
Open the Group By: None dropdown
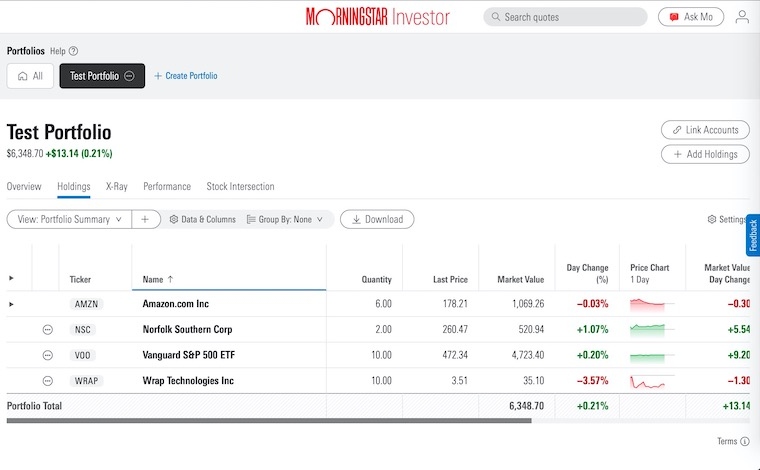[286, 219]
